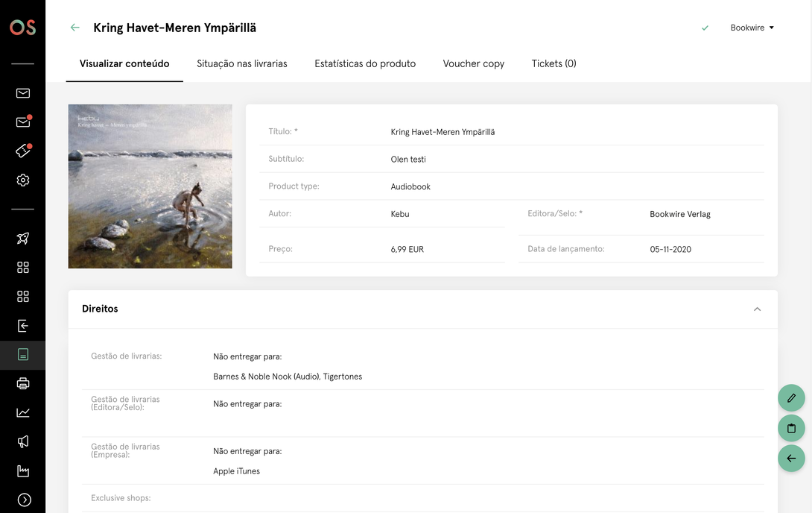Open the settings gear icon in sidebar
This screenshot has width=812, height=513.
coord(23,180)
